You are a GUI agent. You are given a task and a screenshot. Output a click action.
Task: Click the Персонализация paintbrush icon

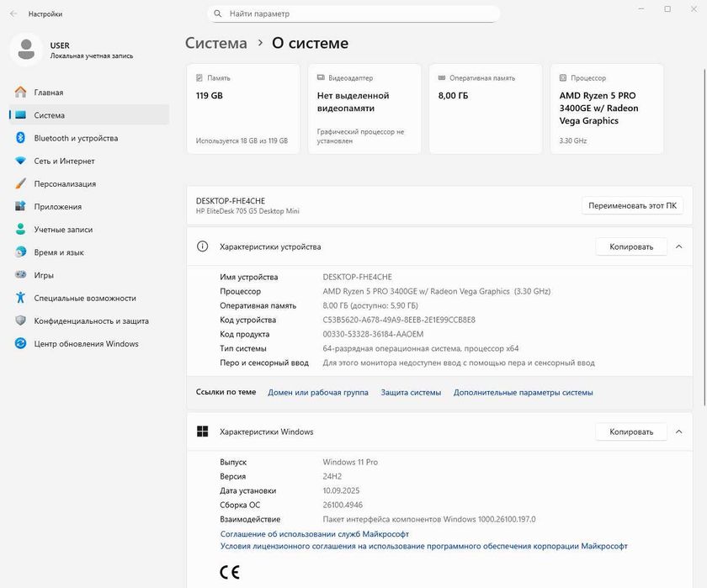tap(20, 183)
